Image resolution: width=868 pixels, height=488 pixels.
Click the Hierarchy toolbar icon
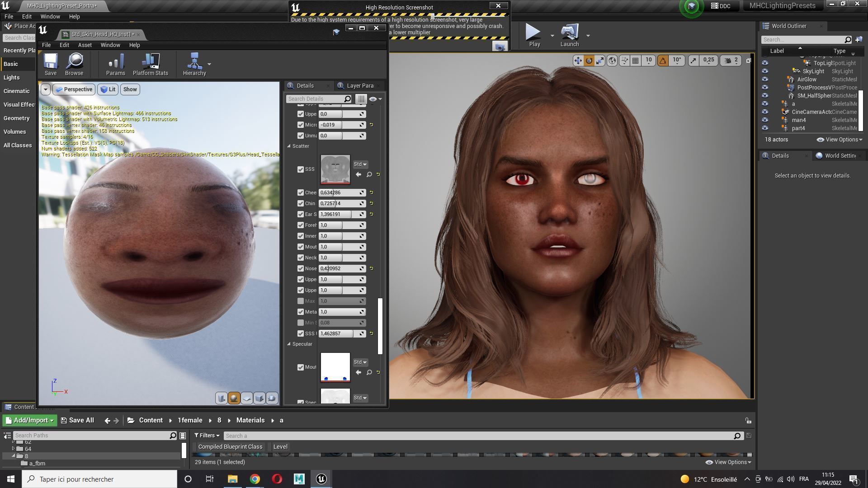coord(194,64)
